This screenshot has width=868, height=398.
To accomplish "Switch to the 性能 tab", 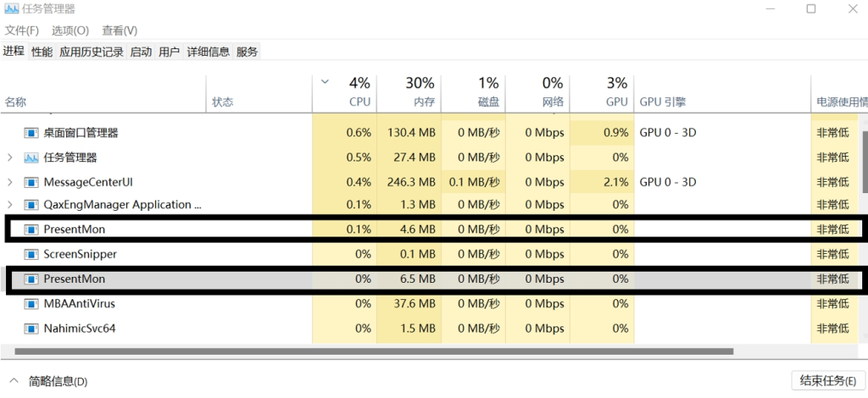I will [x=42, y=52].
